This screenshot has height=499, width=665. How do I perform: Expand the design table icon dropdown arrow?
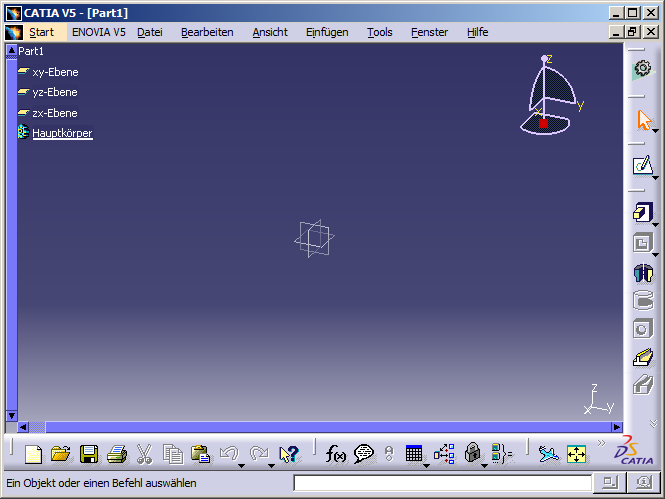[x=426, y=466]
